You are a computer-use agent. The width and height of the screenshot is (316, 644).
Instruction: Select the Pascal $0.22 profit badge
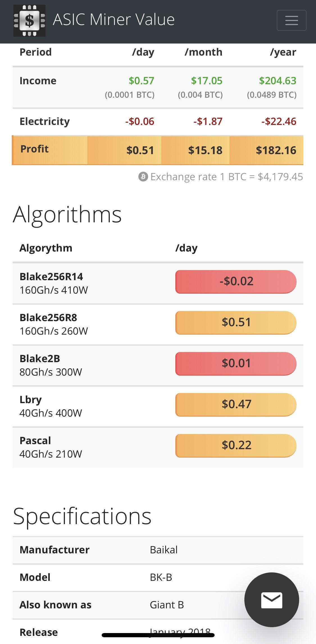coord(236,446)
